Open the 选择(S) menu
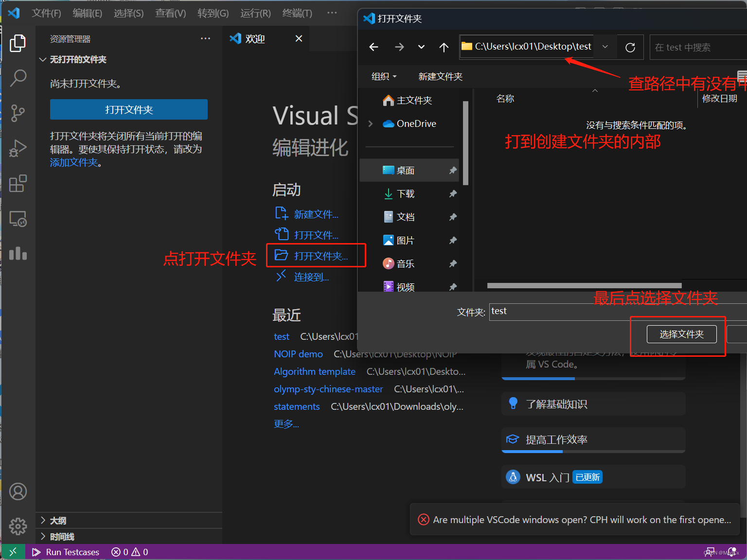 point(128,13)
